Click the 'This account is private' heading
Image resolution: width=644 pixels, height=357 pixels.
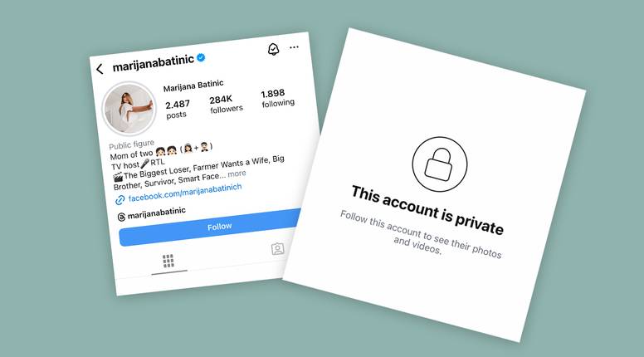[x=427, y=210]
